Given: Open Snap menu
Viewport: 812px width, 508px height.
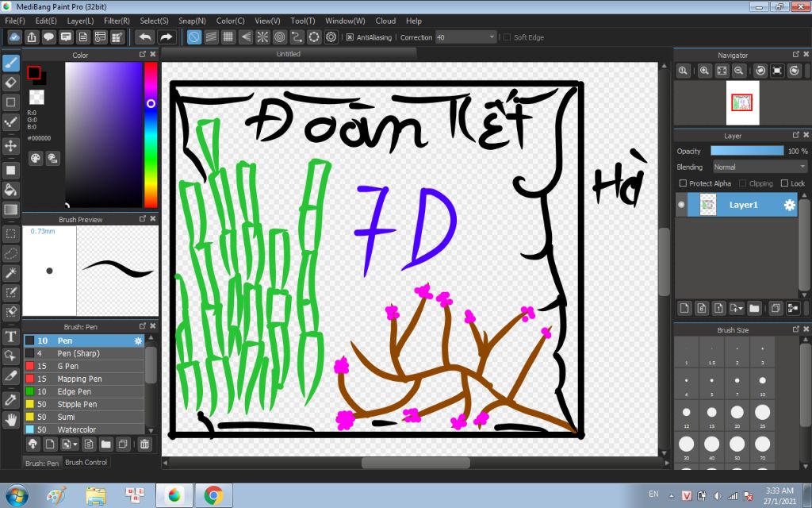Looking at the screenshot, I should click(192, 21).
